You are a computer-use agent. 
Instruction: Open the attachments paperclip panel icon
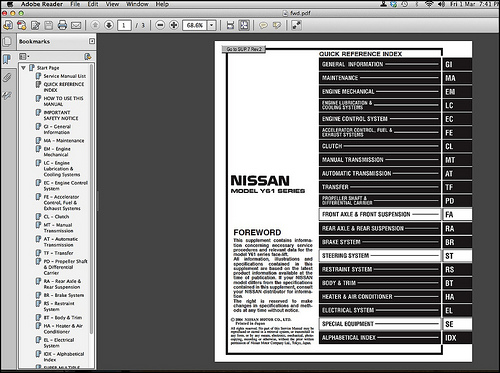pos(7,77)
